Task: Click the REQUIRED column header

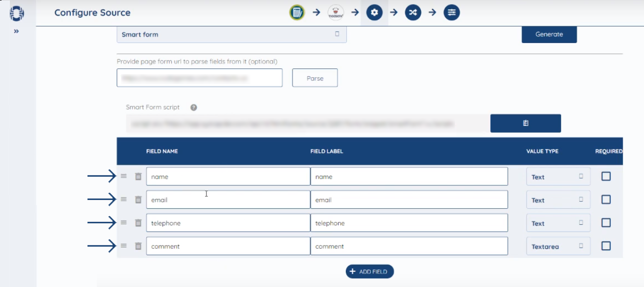Action: [609, 151]
